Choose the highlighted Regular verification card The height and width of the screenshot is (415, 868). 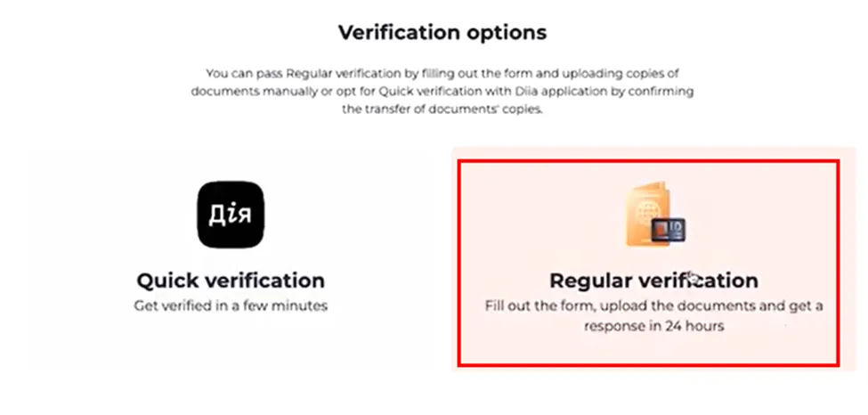pos(649,263)
